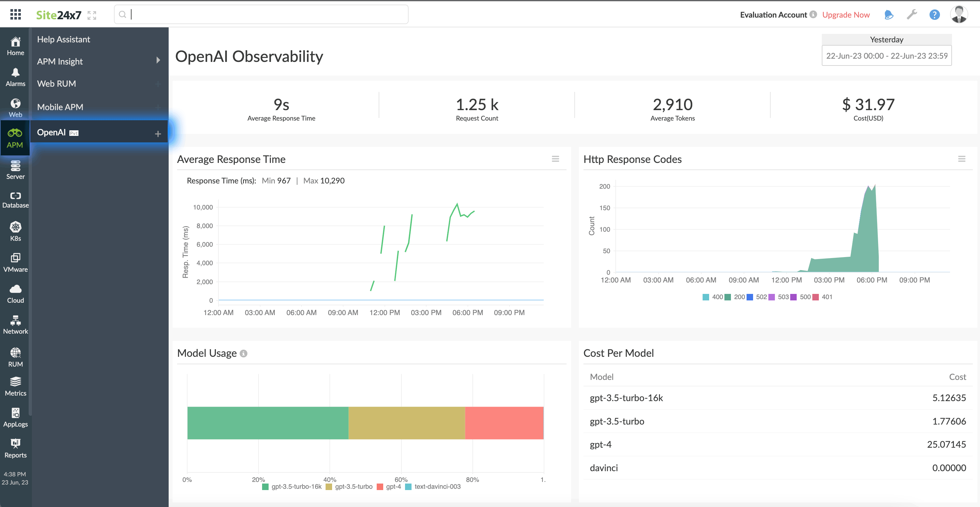
Task: Open the apps grid launcher icon
Action: (x=16, y=14)
